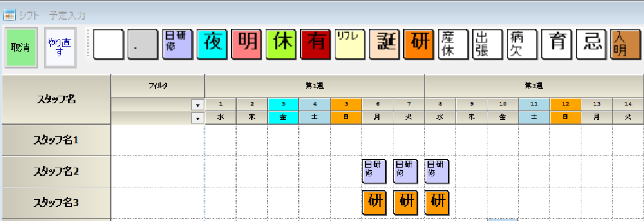Click the スタッフ名 column header

pyautogui.click(x=56, y=99)
